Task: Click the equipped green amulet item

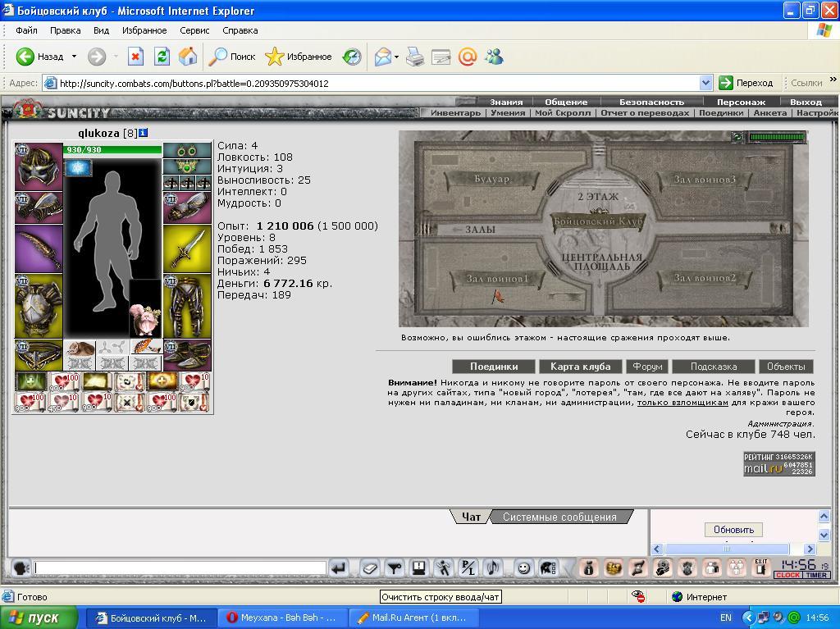Action: click(187, 166)
